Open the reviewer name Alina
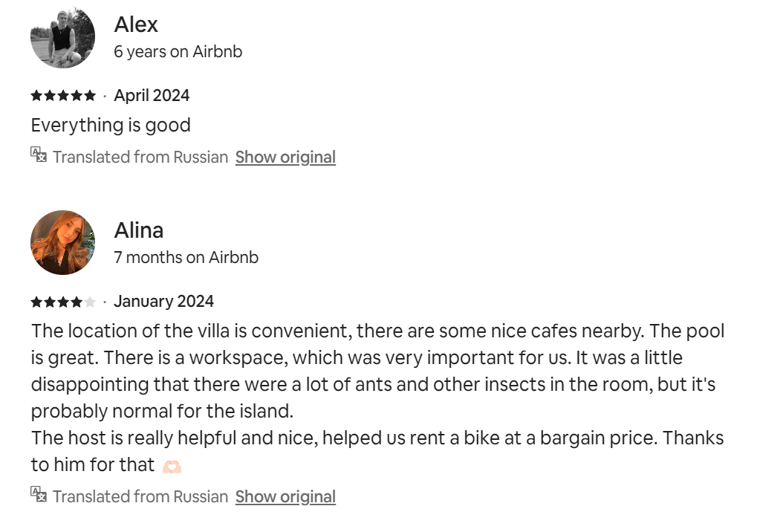The image size is (757, 532). [x=139, y=230]
